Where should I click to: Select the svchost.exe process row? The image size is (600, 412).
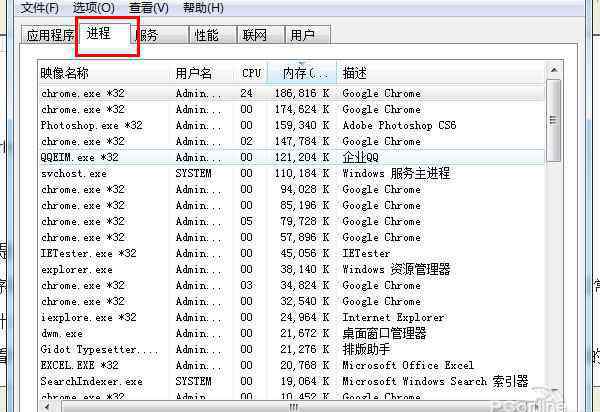tap(292, 173)
